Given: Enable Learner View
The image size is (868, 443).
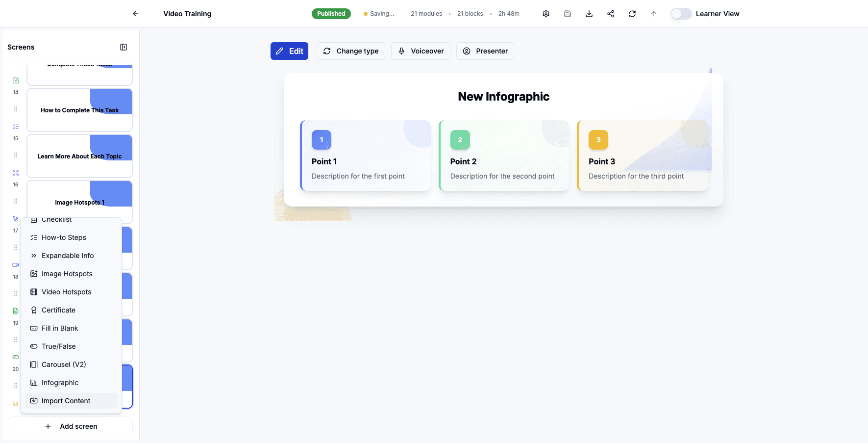Looking at the screenshot, I should click(681, 14).
